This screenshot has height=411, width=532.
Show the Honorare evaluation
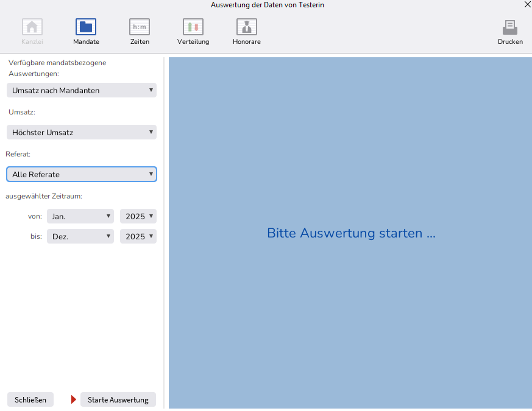coord(247,27)
